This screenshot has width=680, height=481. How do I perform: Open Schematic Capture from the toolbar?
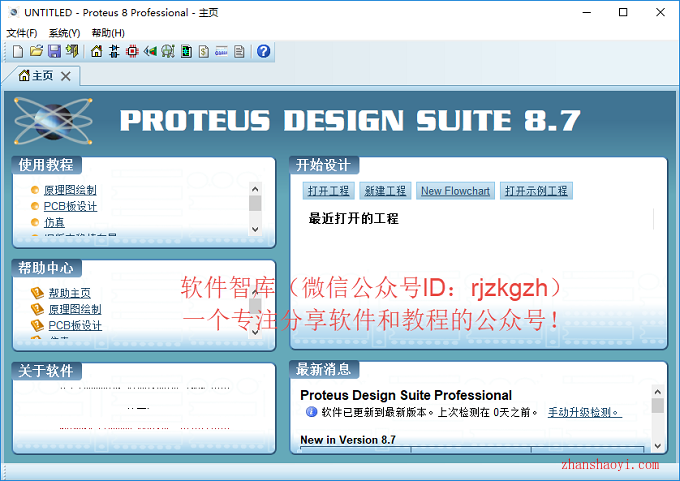pyautogui.click(x=114, y=51)
